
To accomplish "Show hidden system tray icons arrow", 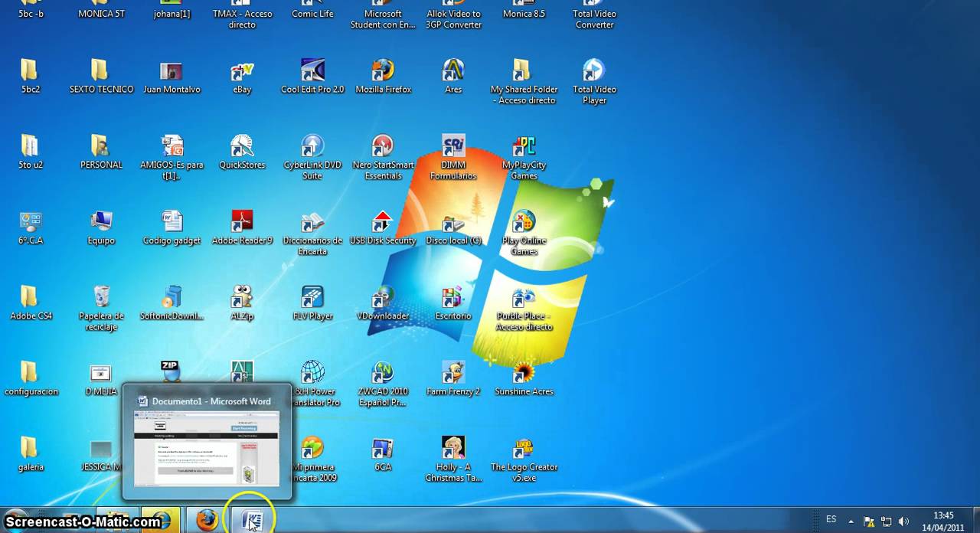I will point(851,521).
